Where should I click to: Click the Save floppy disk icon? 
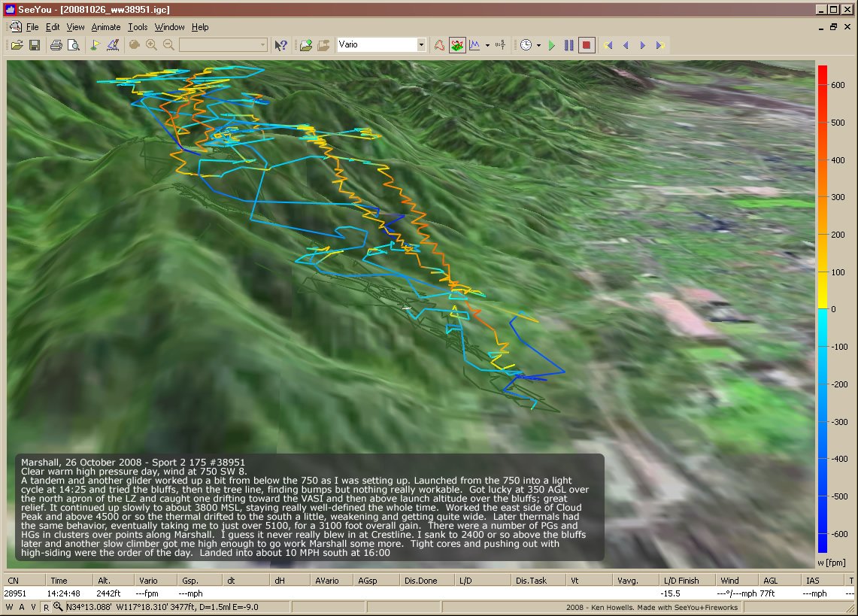pyautogui.click(x=35, y=45)
